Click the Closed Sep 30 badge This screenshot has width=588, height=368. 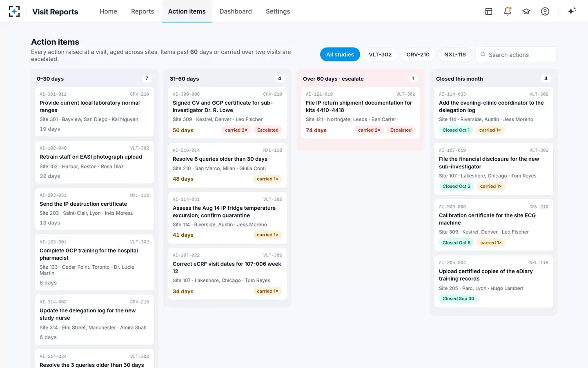(459, 298)
